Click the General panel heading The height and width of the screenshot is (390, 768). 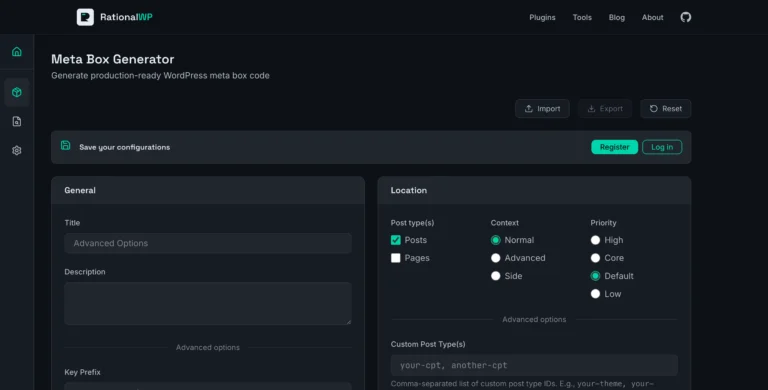point(80,191)
